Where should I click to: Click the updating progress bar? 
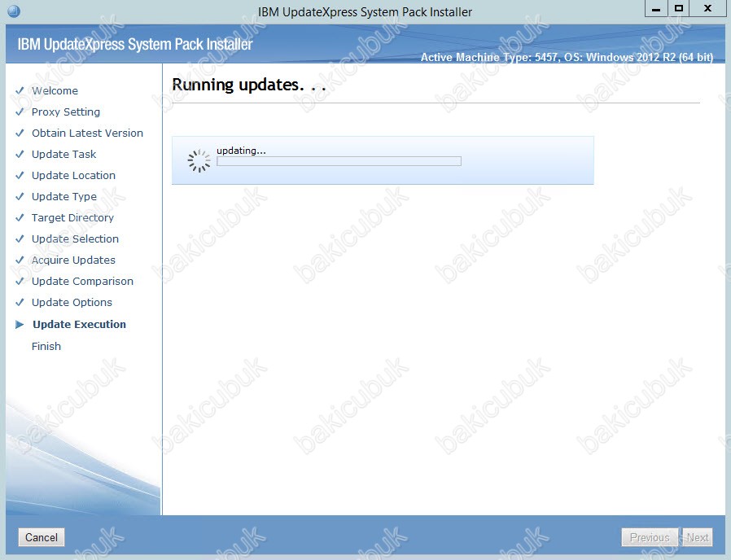click(339, 161)
